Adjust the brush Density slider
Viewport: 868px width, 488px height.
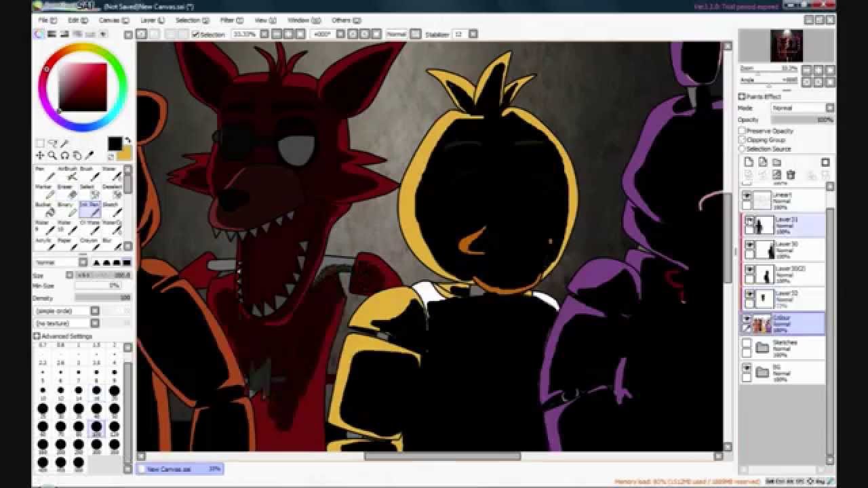click(x=102, y=298)
